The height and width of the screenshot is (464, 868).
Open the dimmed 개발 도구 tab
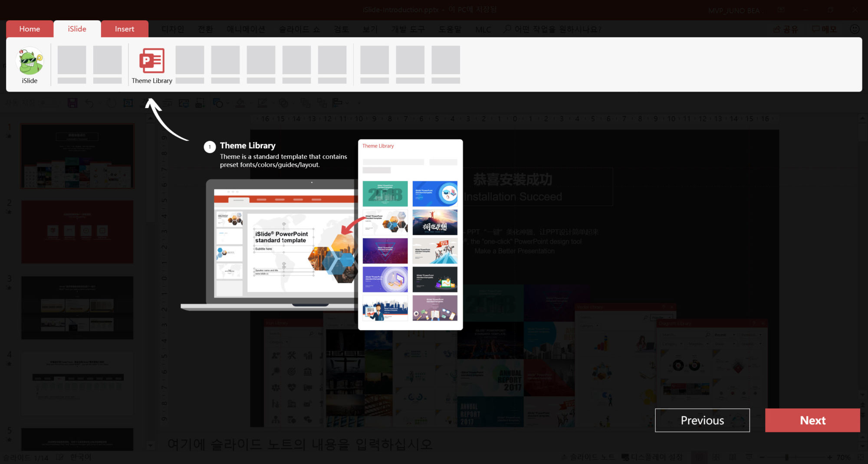[x=408, y=29]
